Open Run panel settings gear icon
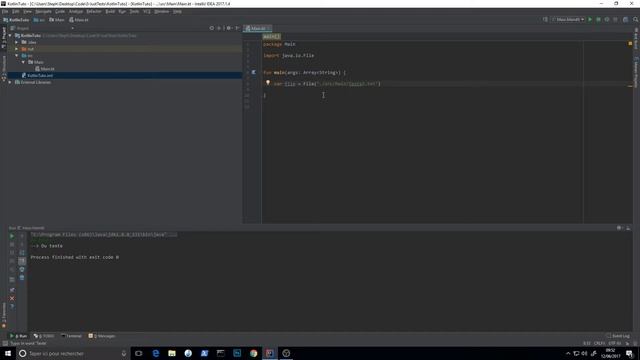The width and height of the screenshot is (640, 360). (619, 228)
